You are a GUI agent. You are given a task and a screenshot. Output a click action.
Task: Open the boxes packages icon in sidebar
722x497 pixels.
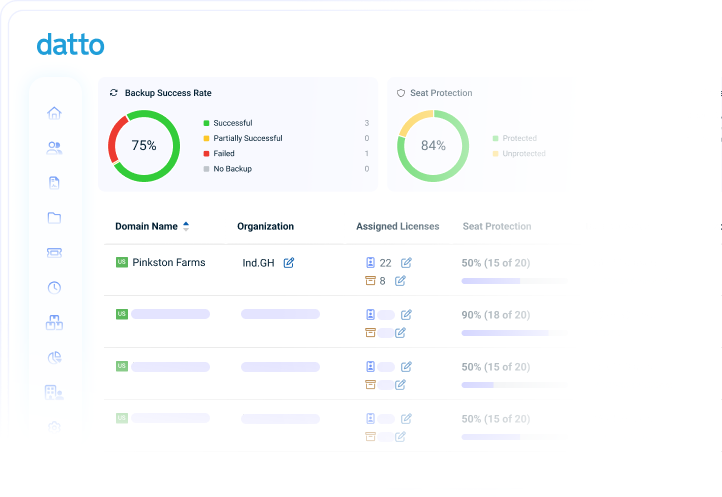click(x=54, y=322)
